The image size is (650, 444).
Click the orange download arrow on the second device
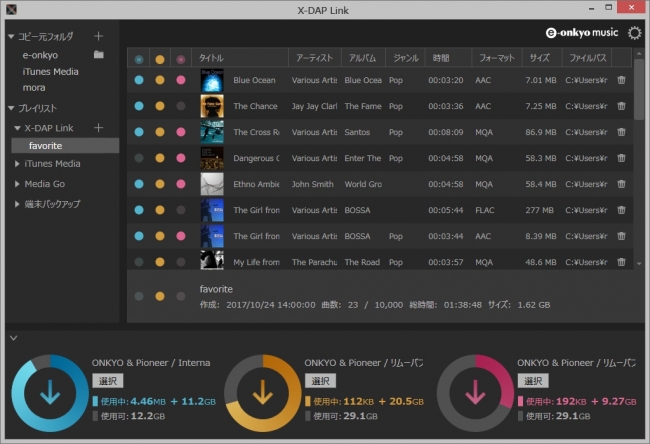263,393
